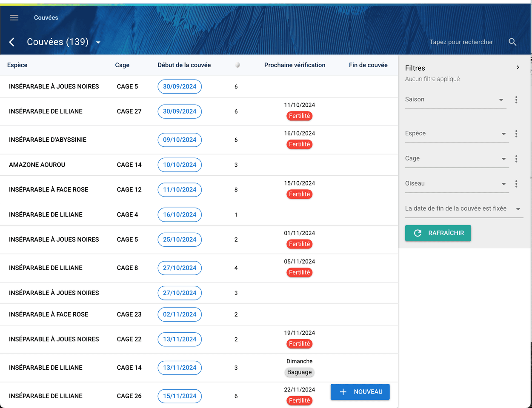Image resolution: width=532 pixels, height=408 pixels.
Task: Click in the Tapez pour rechercher field
Action: (461, 42)
